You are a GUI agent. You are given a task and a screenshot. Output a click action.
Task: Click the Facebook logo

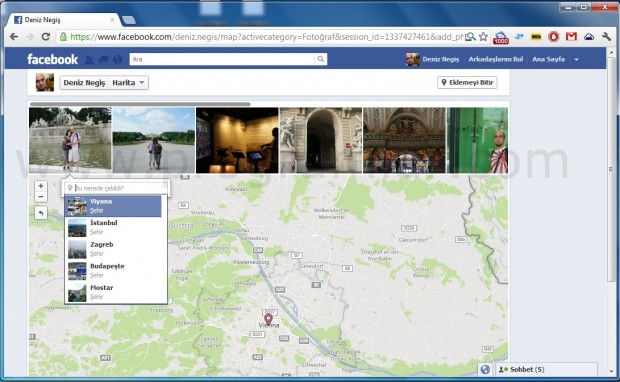pyautogui.click(x=52, y=59)
